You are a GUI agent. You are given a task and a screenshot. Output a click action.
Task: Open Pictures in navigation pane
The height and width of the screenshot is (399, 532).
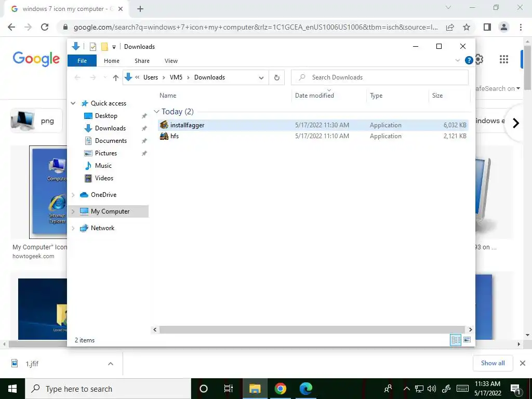106,153
